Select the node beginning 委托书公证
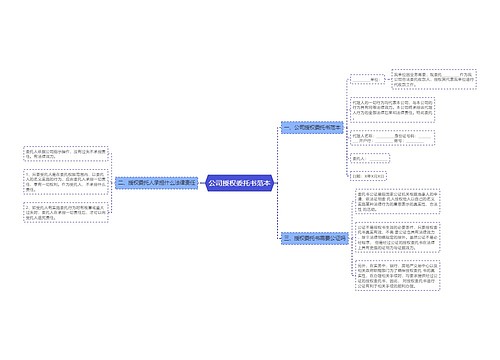 [398, 202]
